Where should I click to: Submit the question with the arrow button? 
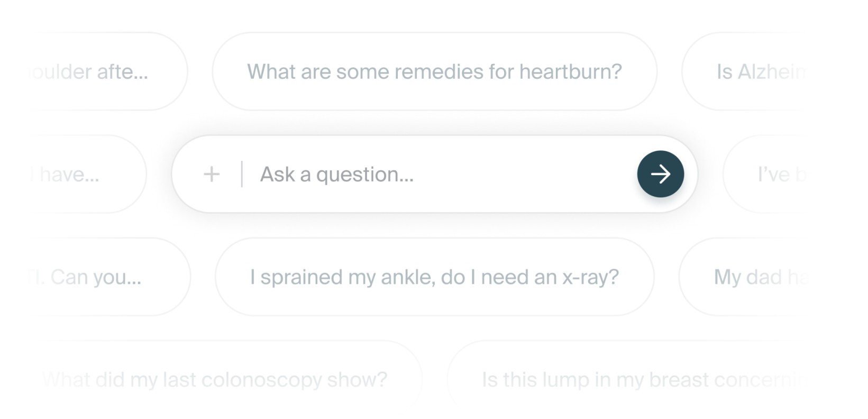coord(661,174)
